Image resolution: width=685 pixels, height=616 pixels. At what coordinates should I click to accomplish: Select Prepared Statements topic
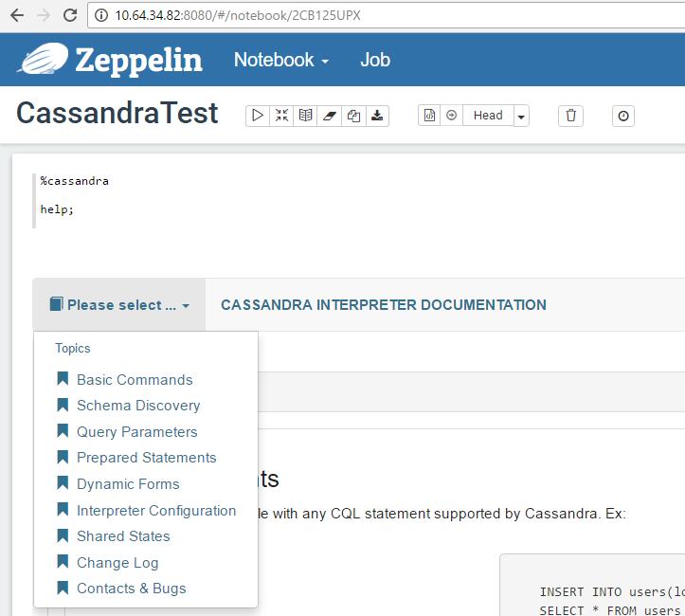(146, 458)
